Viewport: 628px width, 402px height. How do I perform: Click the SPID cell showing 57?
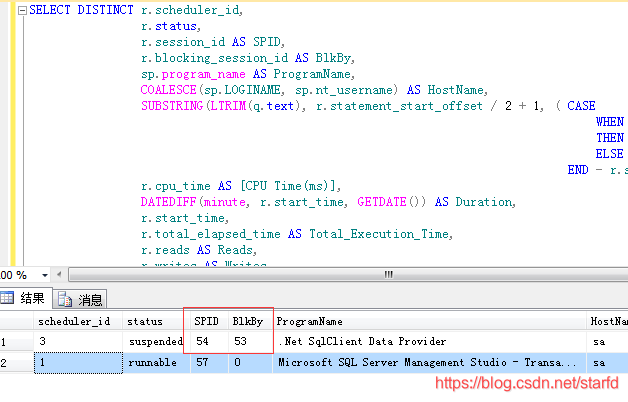209,363
